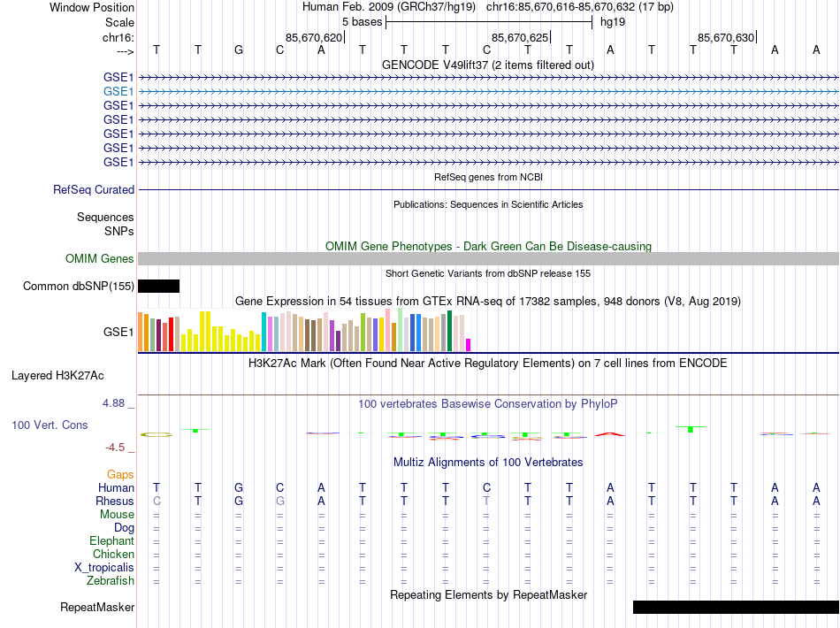
Task: Click the red PhyloP peak in conservation track
Action: pos(609,433)
